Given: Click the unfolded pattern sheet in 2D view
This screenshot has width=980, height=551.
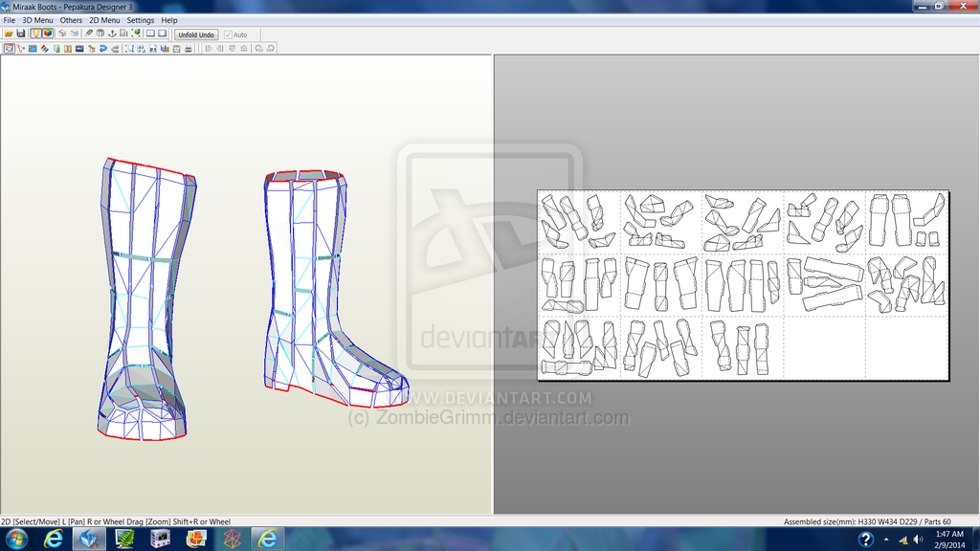Looking at the screenshot, I should click(743, 285).
